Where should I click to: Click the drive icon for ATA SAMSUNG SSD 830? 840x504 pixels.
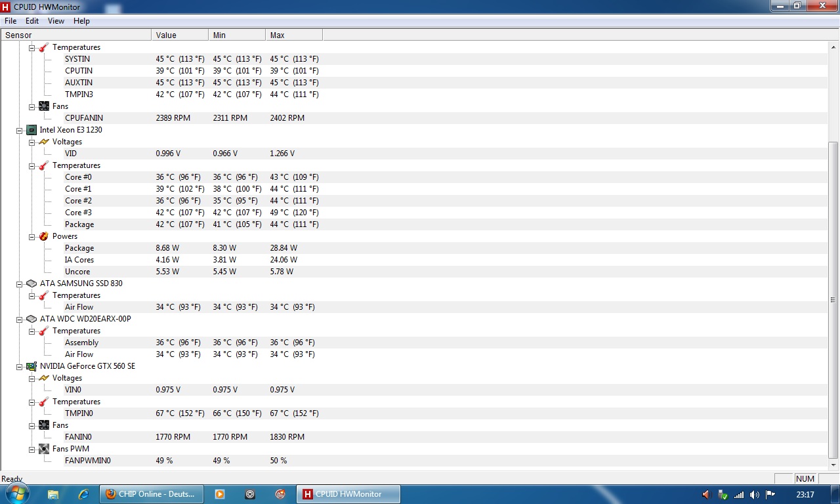[31, 283]
